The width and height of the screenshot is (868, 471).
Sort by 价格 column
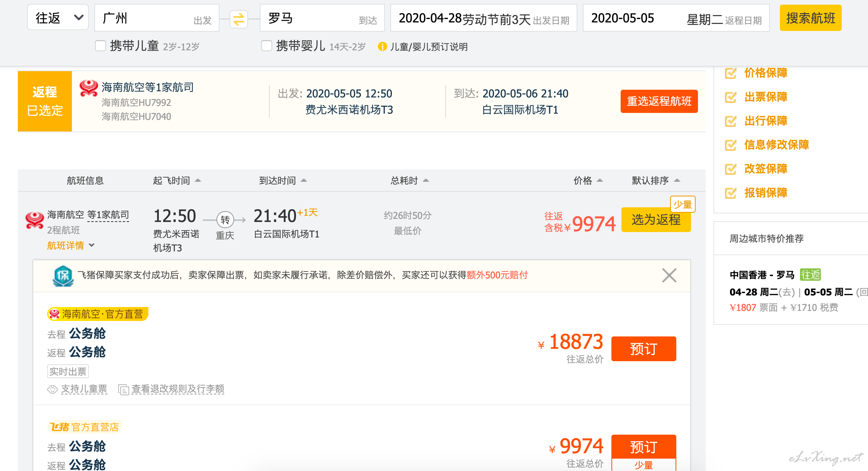point(588,181)
